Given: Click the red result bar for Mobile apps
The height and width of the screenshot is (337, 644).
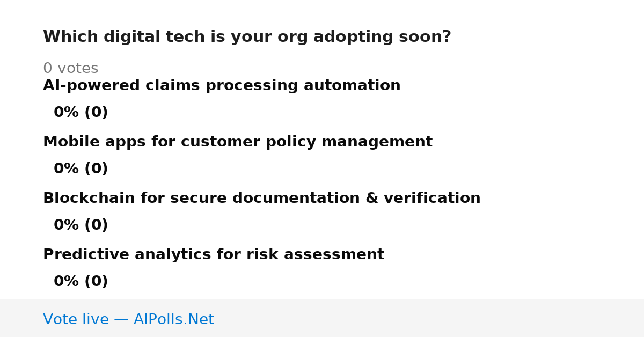Looking at the screenshot, I should 43,169.
